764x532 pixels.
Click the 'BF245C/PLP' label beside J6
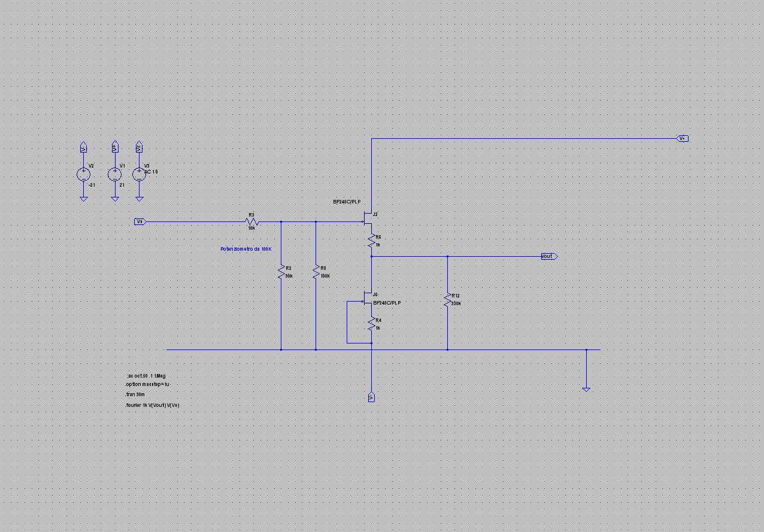coord(387,303)
